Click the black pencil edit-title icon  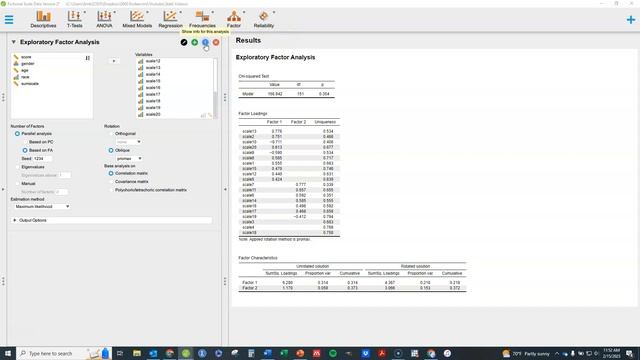coord(184,42)
